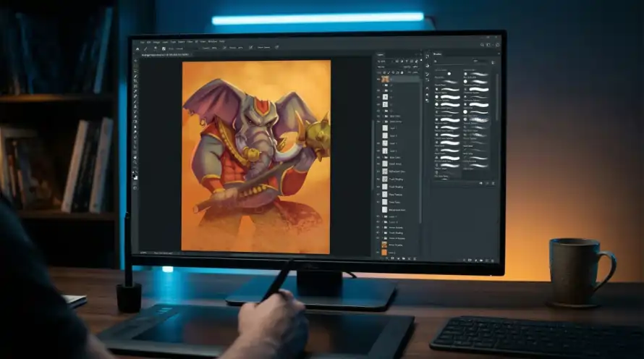Select the Zoom magnifier tool

pyautogui.click(x=135, y=162)
